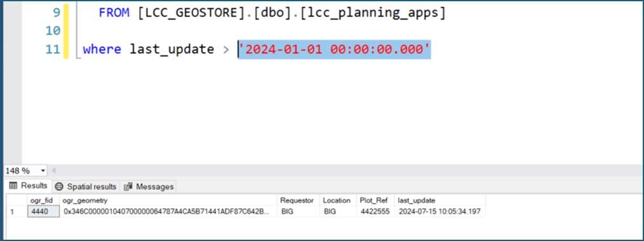Click the 'where' keyword on line 11

[x=102, y=49]
